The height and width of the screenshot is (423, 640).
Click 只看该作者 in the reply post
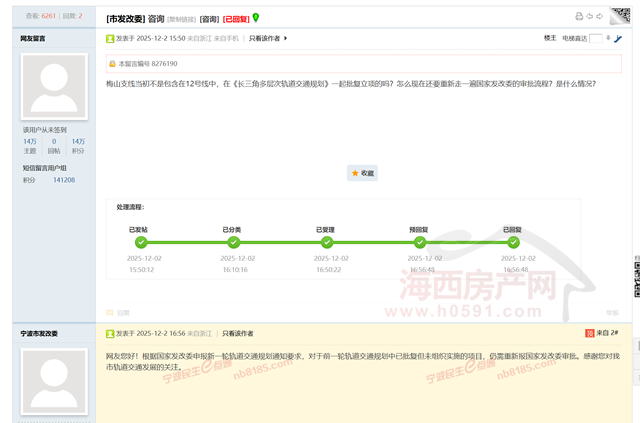click(x=237, y=332)
